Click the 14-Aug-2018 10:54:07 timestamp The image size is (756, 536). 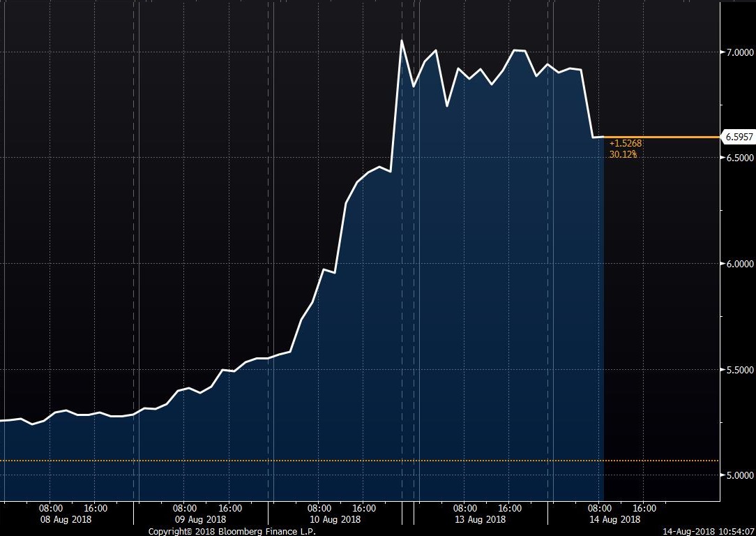pyautogui.click(x=709, y=531)
